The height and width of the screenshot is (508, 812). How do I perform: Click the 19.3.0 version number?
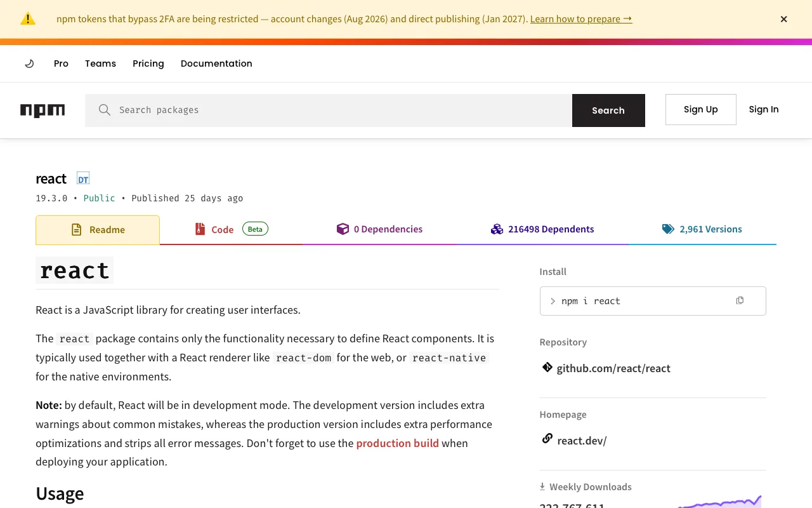click(51, 198)
